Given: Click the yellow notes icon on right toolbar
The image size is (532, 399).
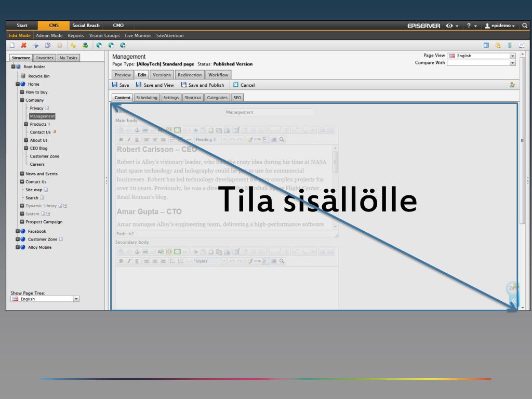Looking at the screenshot, I should pos(498,45).
